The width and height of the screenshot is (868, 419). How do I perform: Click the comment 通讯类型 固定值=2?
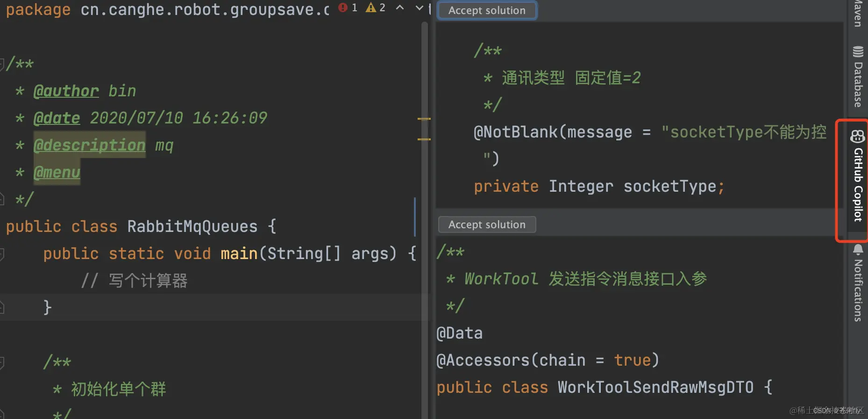tap(571, 78)
